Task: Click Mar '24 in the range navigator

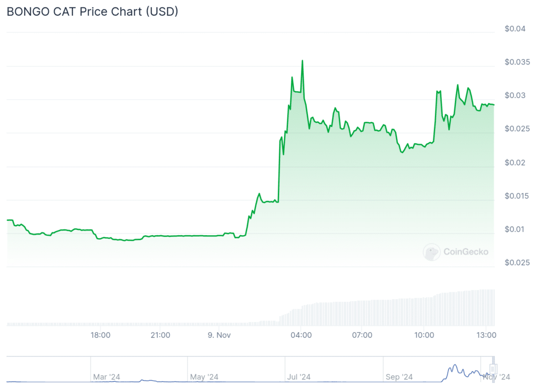Action: pyautogui.click(x=107, y=377)
